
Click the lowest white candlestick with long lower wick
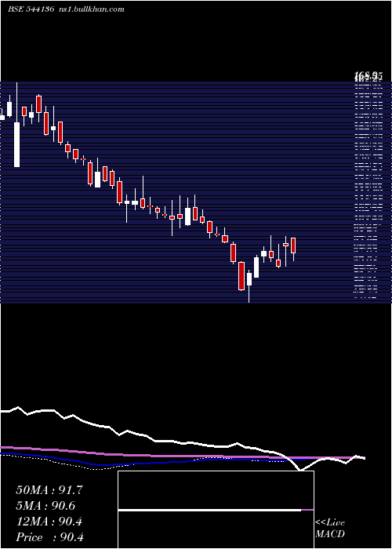click(x=249, y=285)
